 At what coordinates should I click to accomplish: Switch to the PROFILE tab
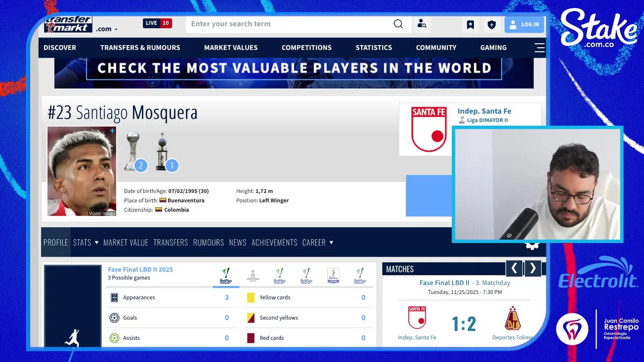[x=56, y=242]
